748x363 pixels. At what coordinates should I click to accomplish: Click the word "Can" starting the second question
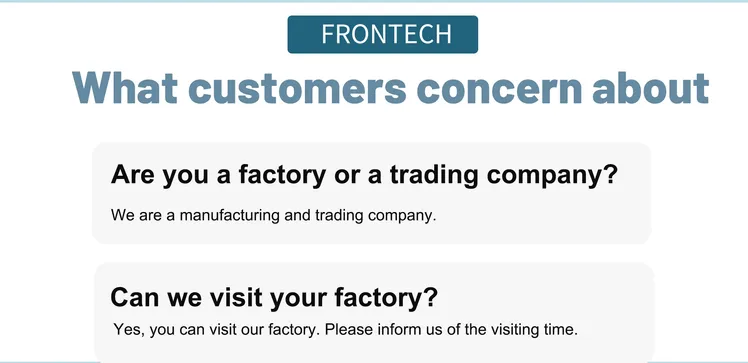[135, 297]
